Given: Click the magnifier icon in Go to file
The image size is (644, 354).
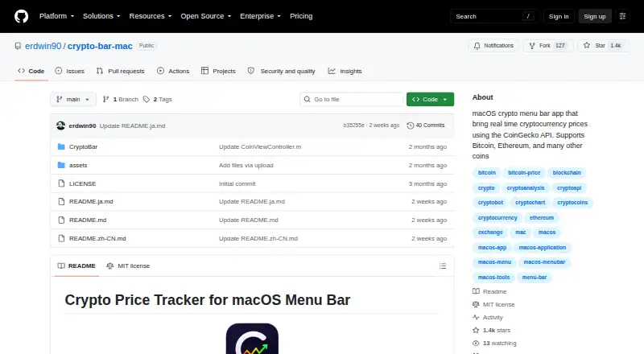Looking at the screenshot, I should coord(307,100).
